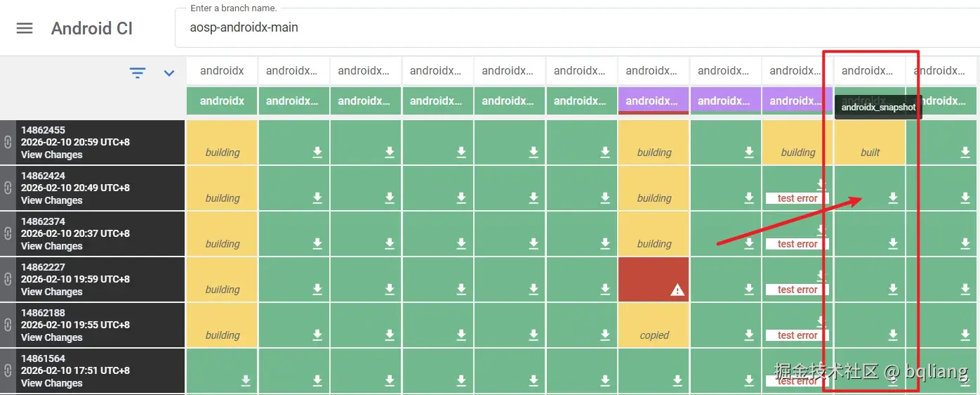Click the link icon beside build 14862455
Image resolution: width=980 pixels, height=395 pixels.
pyautogui.click(x=8, y=142)
